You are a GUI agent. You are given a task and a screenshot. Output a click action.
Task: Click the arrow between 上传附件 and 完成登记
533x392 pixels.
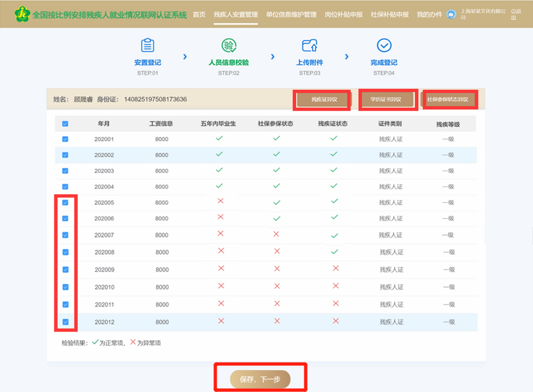pyautogui.click(x=346, y=56)
